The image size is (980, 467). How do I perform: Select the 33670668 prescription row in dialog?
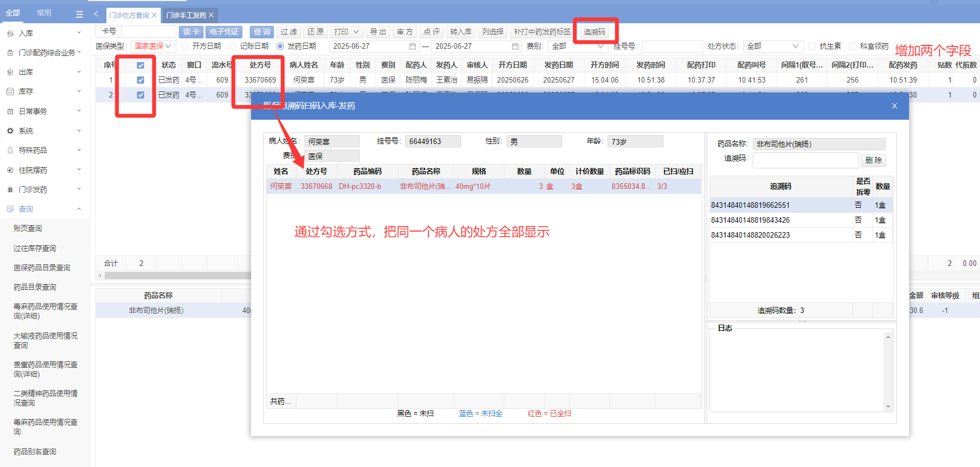(x=483, y=186)
